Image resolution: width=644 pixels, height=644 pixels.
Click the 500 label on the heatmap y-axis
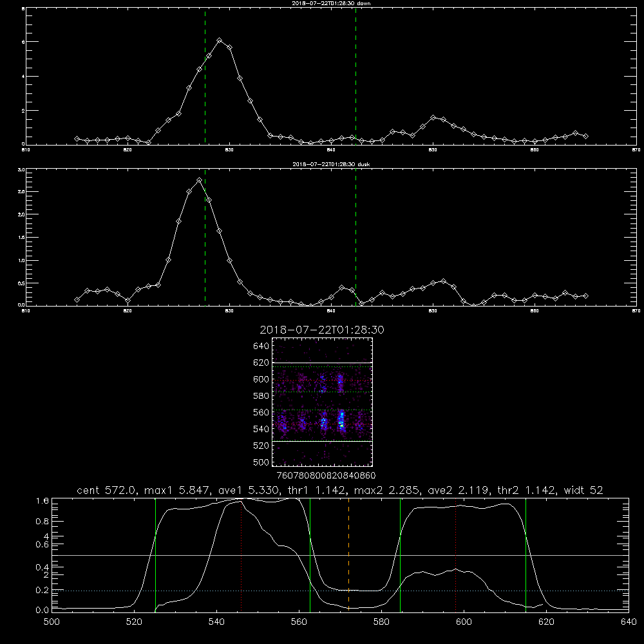pyautogui.click(x=261, y=462)
